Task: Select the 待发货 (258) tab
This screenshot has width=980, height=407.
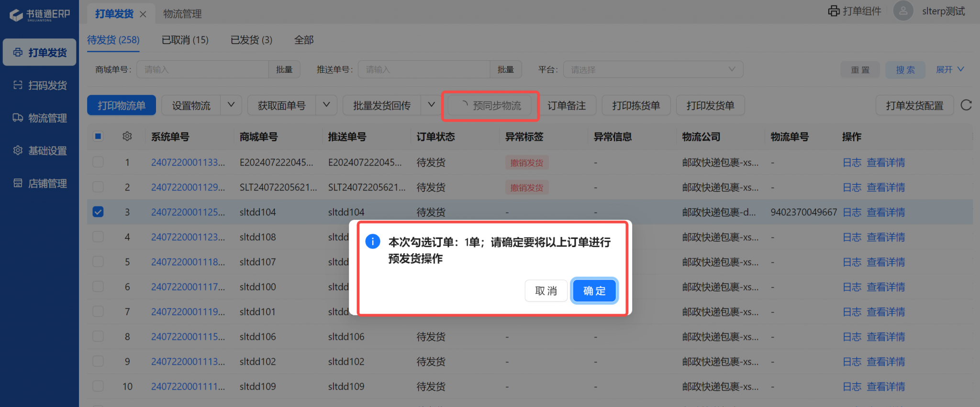Action: click(x=113, y=40)
